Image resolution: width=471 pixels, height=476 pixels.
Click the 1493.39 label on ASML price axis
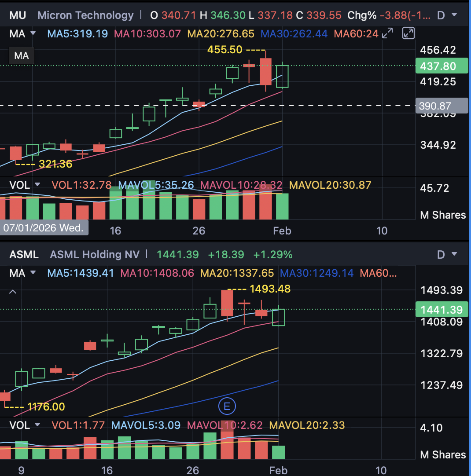click(441, 290)
